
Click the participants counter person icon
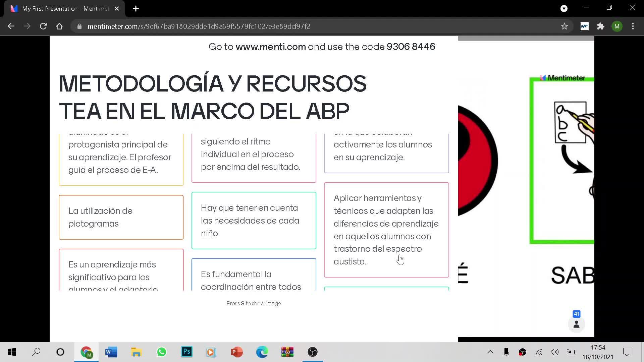point(576,324)
